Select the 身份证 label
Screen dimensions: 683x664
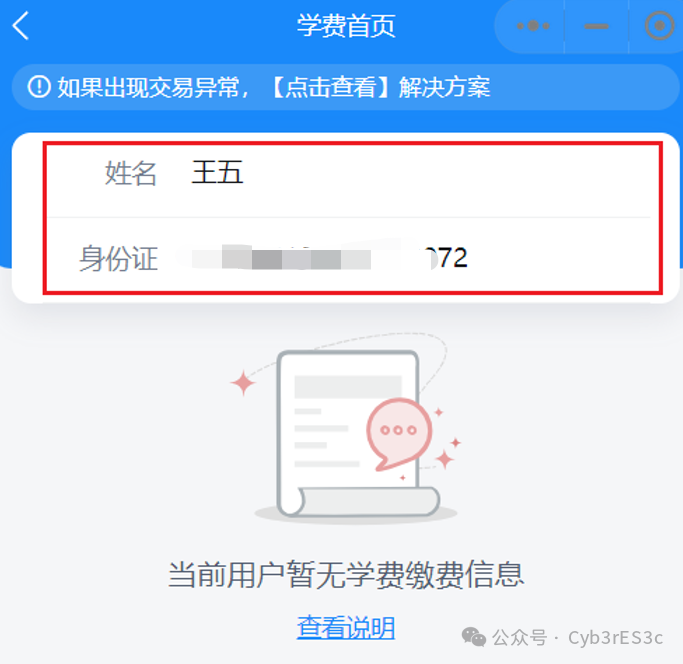tap(118, 258)
